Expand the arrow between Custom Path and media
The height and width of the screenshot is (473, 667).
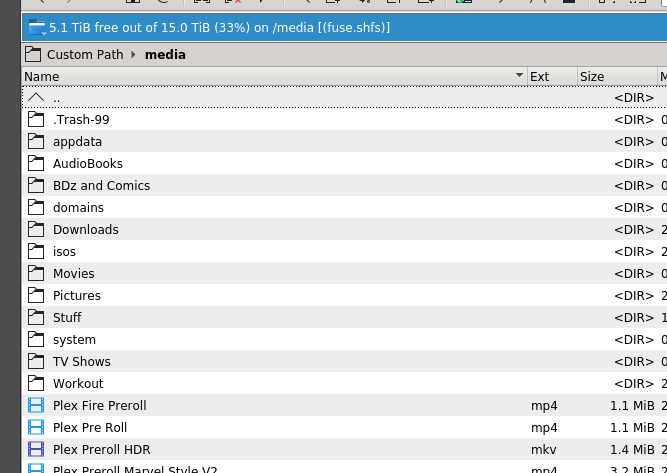[x=133, y=55]
